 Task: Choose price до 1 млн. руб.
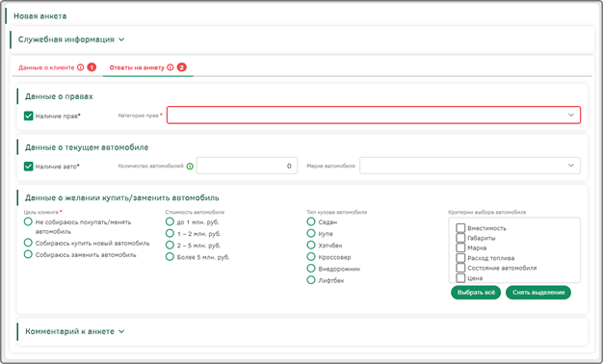click(170, 221)
